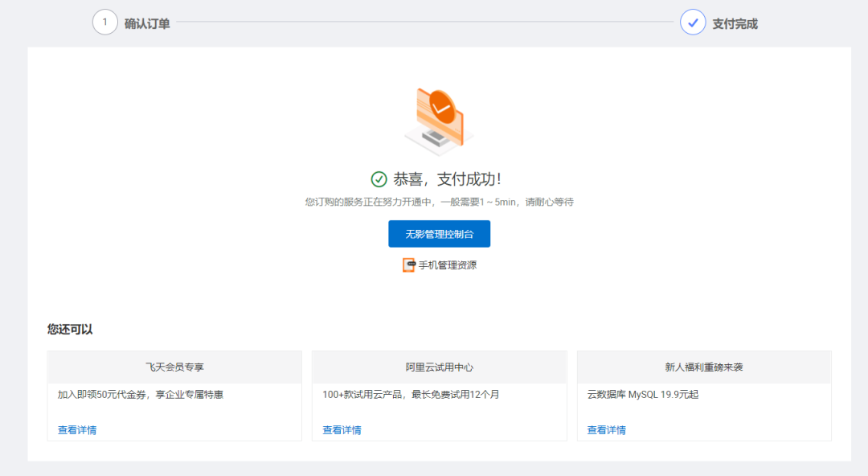Click the 您还可以 section heading
This screenshot has width=868, height=476.
[x=70, y=329]
